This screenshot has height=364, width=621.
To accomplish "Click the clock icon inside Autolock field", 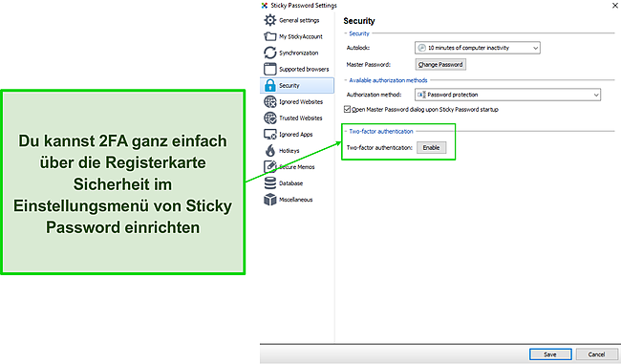I will (421, 48).
